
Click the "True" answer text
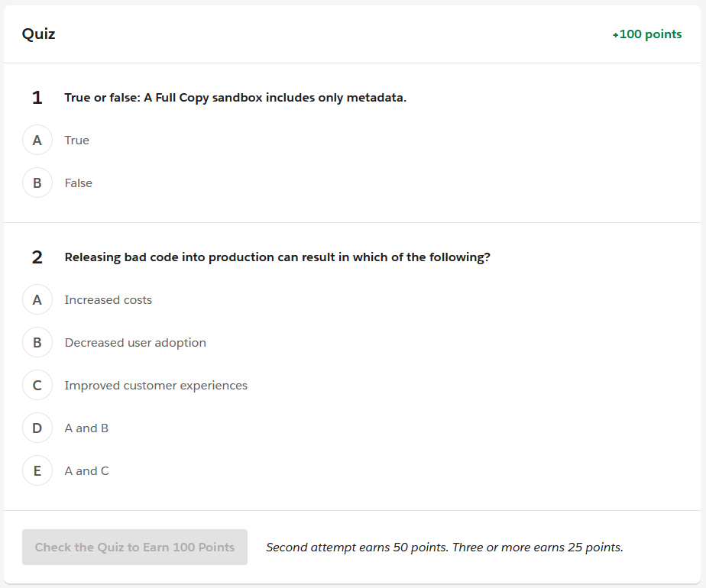click(77, 141)
